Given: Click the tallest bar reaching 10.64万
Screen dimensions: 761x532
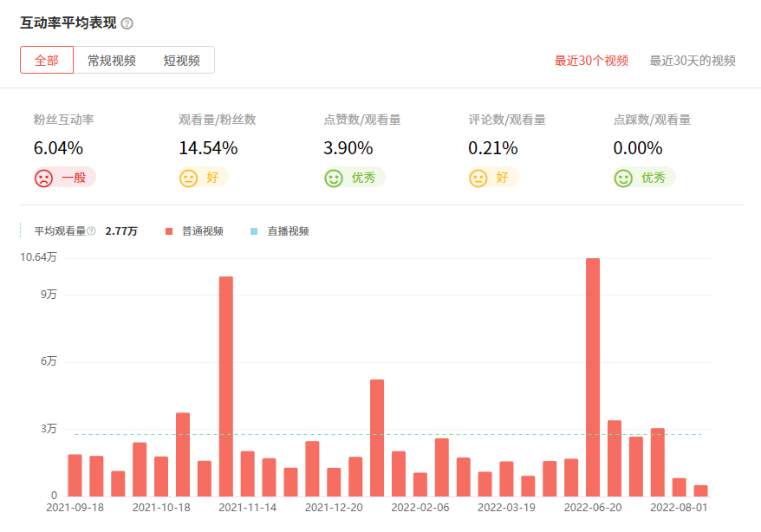Looking at the screenshot, I should pyautogui.click(x=593, y=377).
